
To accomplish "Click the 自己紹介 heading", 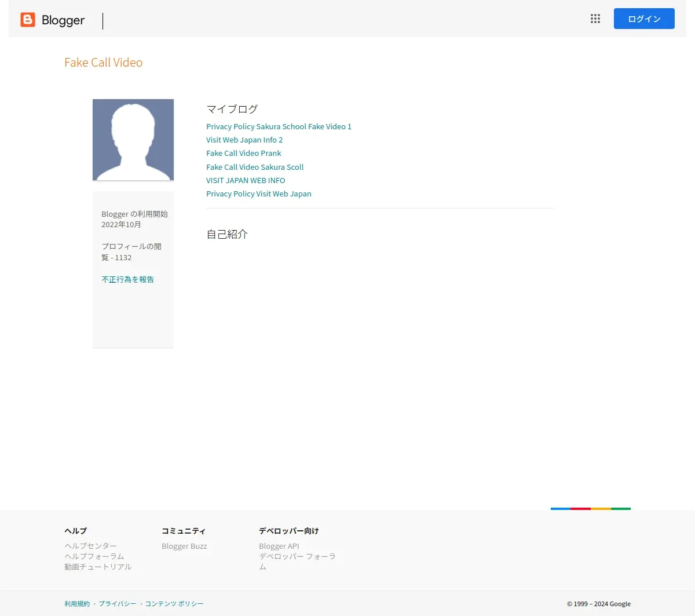I will point(227,234).
